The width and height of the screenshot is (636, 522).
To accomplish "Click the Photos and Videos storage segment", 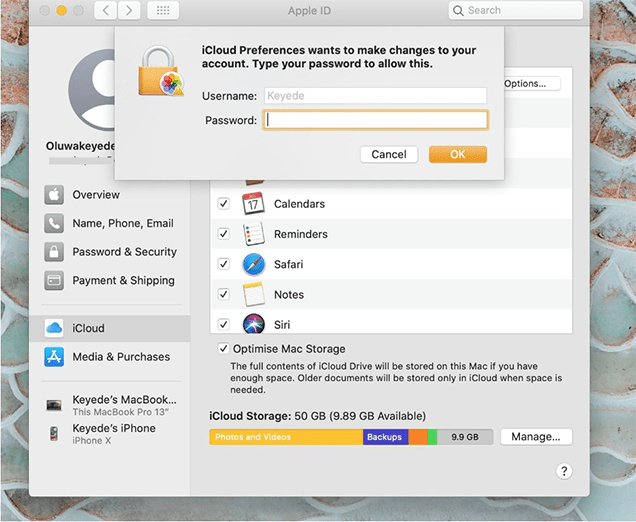I will [286, 437].
